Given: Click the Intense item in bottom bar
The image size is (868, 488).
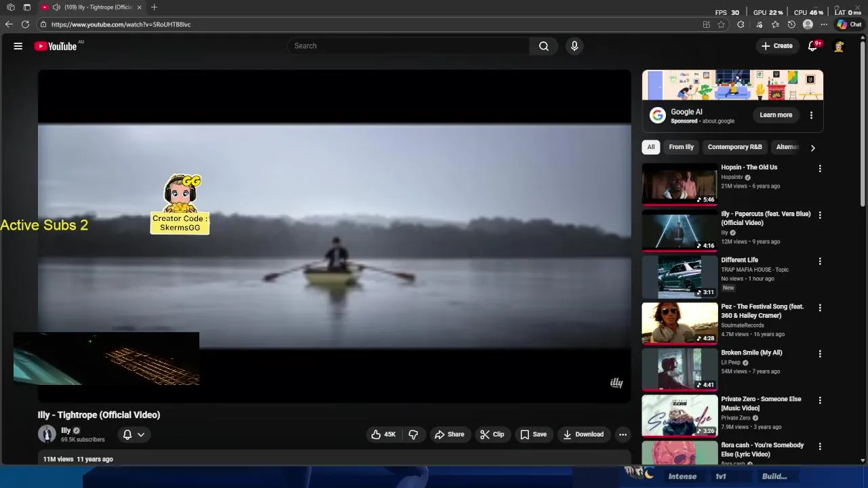Looking at the screenshot, I should click(682, 476).
